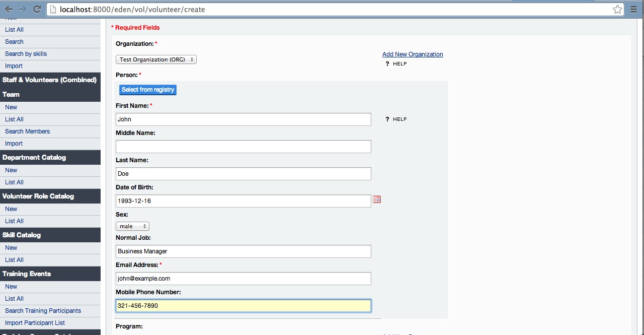The width and height of the screenshot is (644, 335).
Task: Click the Select from registry button
Action: click(148, 90)
